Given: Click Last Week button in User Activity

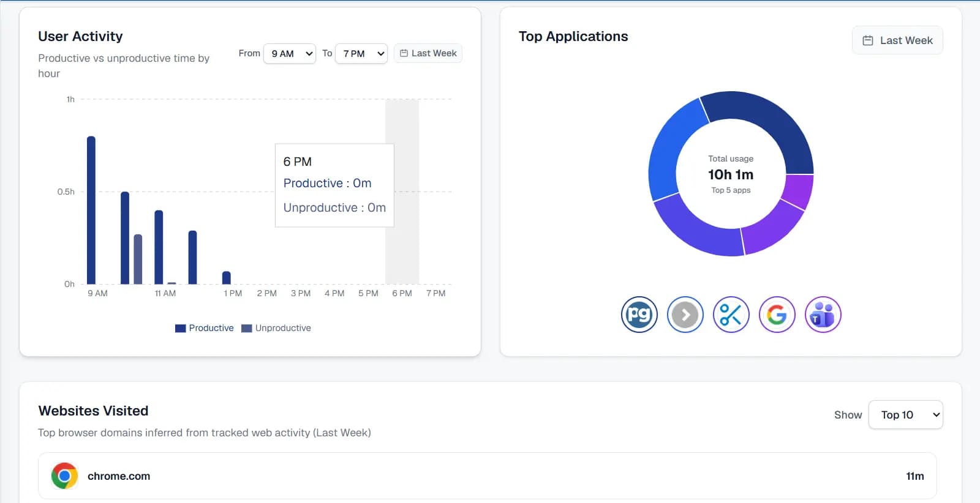Looking at the screenshot, I should [428, 53].
